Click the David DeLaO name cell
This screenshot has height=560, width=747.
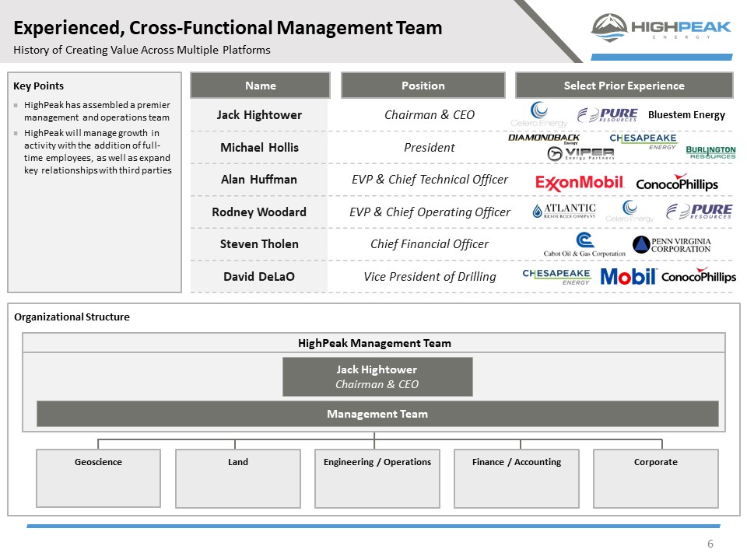[x=259, y=277]
